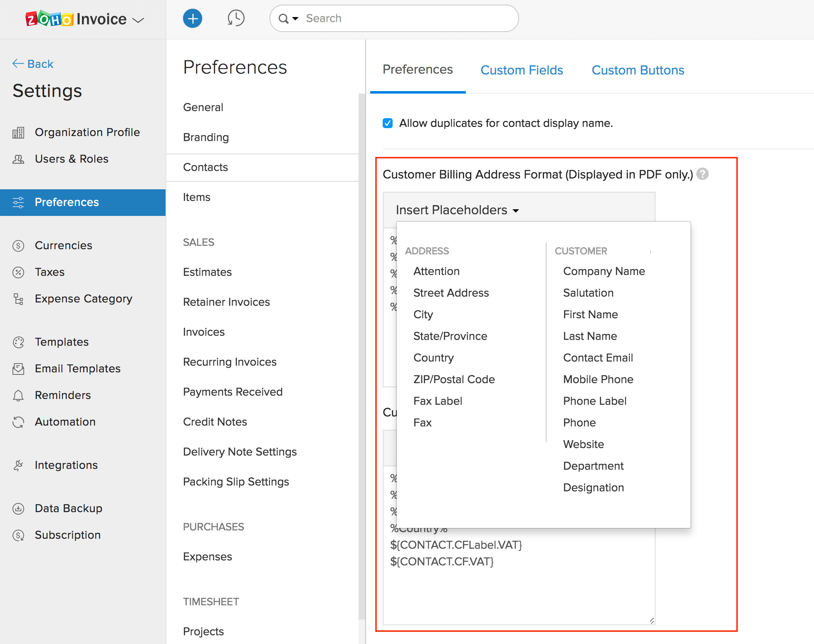
Task: Click the Templates palette icon
Action: pyautogui.click(x=18, y=342)
